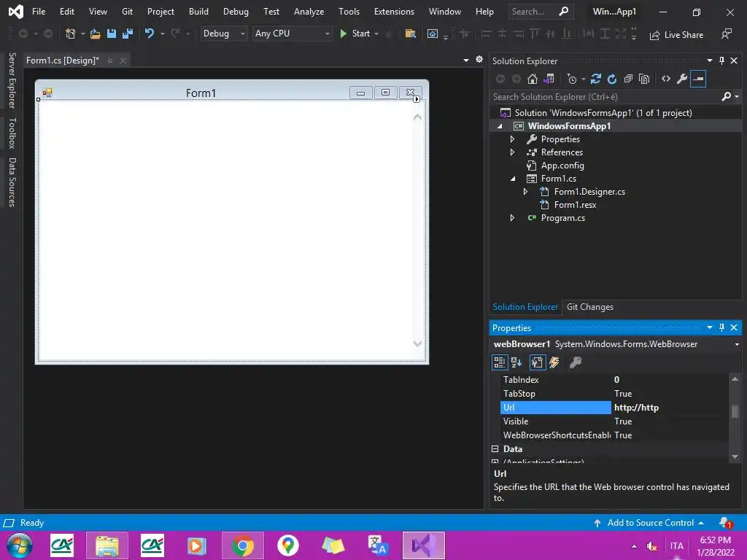Start debugging with the green Start button
747x560 pixels.
pyautogui.click(x=355, y=34)
